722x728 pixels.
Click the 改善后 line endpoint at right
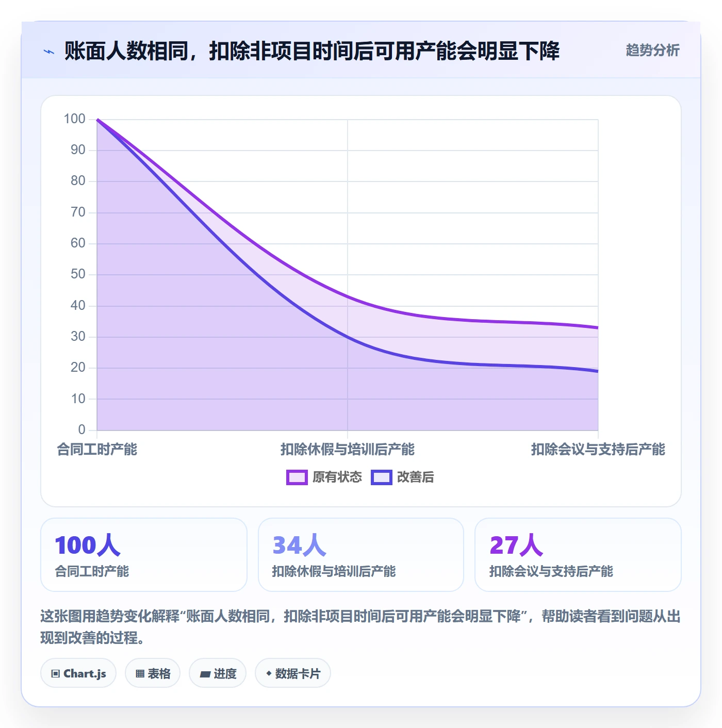coord(598,371)
